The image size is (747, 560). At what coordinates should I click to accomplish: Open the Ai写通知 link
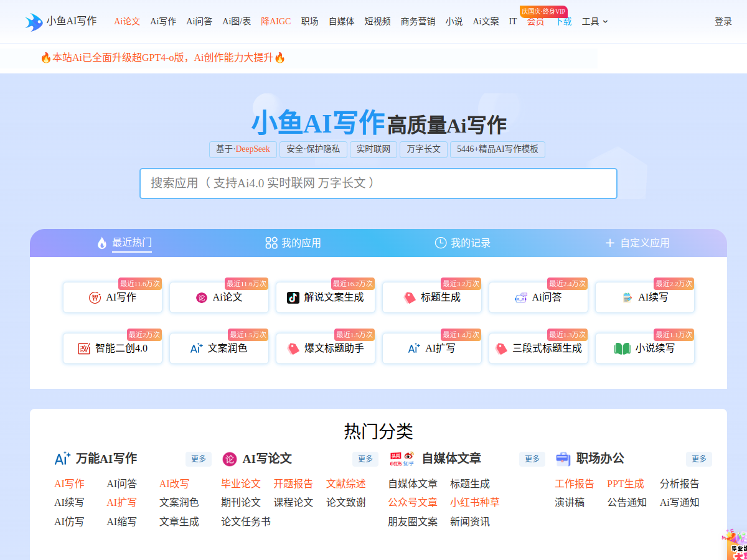[680, 503]
